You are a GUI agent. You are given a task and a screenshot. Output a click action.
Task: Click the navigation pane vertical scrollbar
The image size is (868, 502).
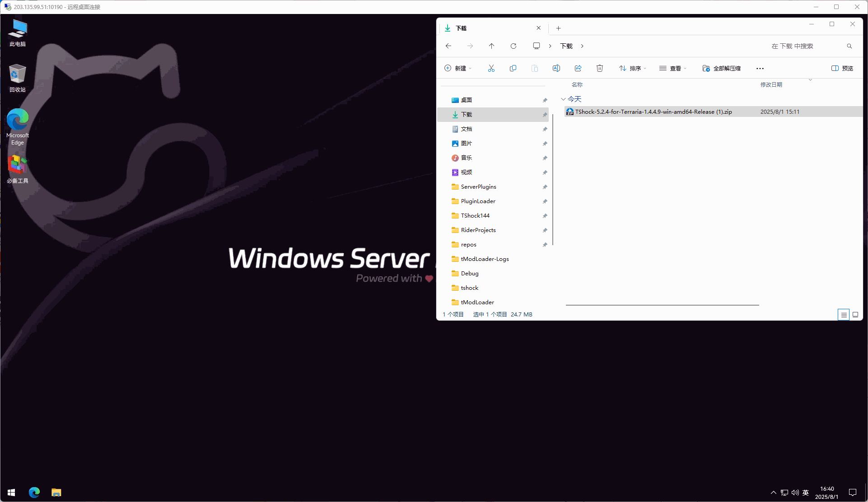553,179
